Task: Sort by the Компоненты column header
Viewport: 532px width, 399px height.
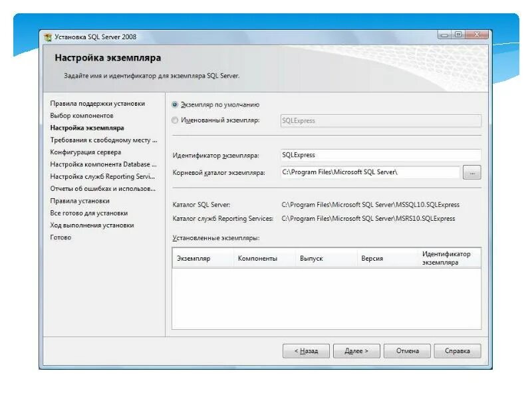Action: 264,258
